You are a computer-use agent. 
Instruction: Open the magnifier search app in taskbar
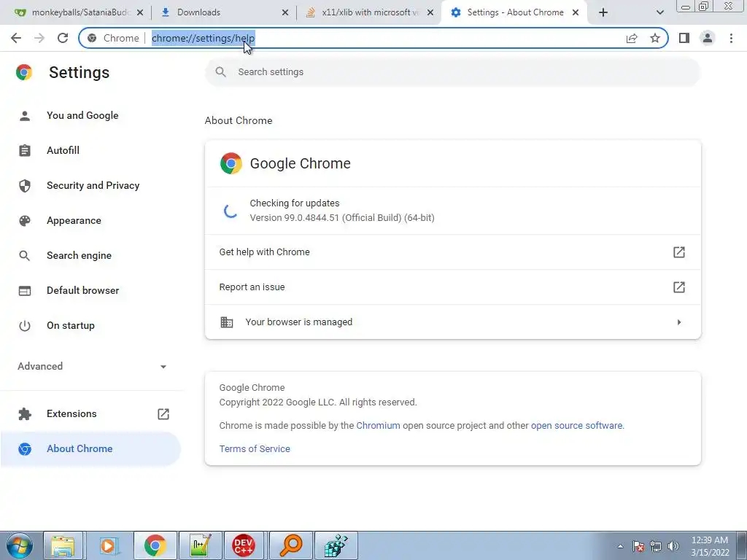click(291, 545)
